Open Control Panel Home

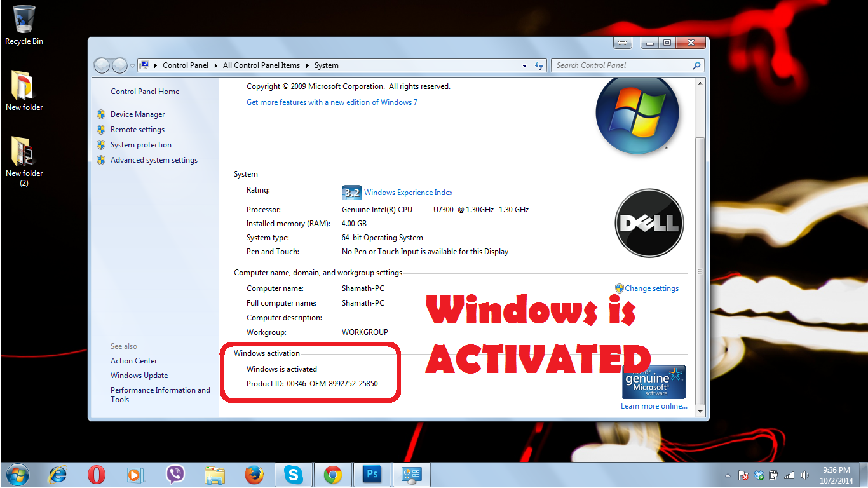click(145, 91)
